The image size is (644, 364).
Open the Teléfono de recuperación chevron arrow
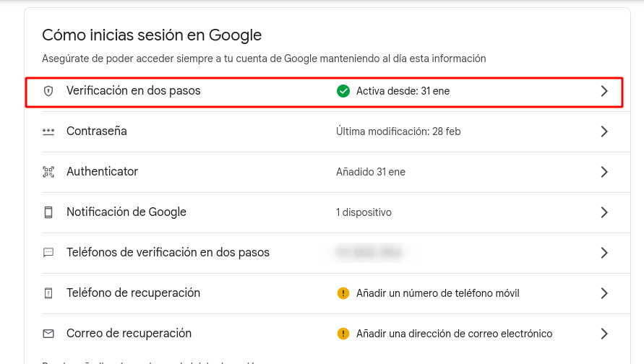coord(604,293)
